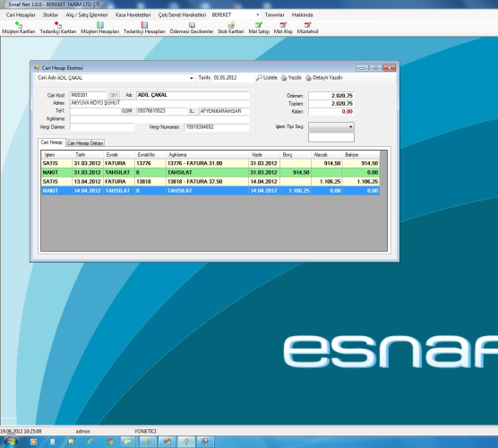Viewport: 498px width, 448px height.
Task: Click the Ödenen amount field
Action: 331,96
